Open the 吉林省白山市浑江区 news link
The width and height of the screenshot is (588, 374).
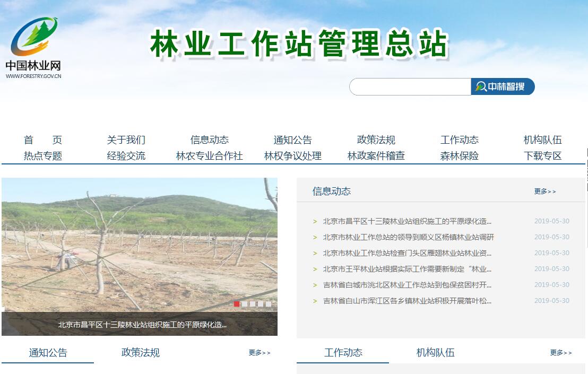[407, 301]
